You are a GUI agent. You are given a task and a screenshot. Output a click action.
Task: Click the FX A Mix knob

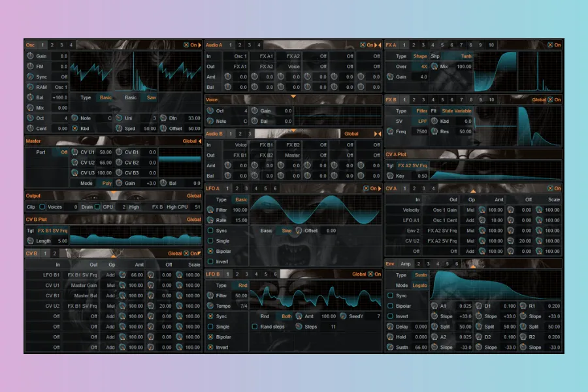point(435,67)
